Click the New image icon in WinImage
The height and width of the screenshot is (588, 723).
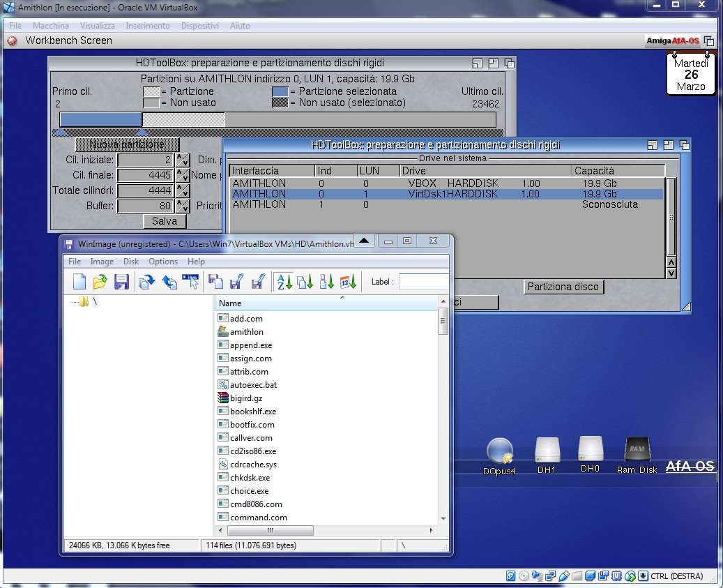(79, 282)
